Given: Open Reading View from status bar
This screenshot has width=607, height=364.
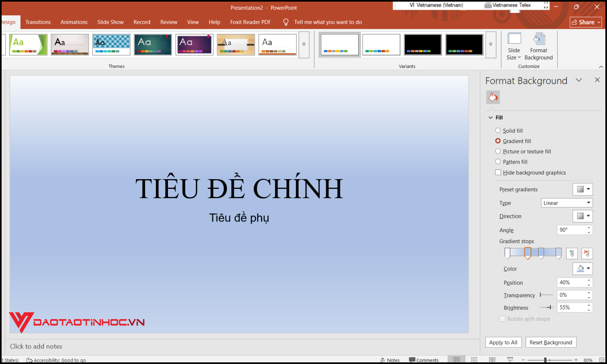Looking at the screenshot, I should tap(492, 359).
